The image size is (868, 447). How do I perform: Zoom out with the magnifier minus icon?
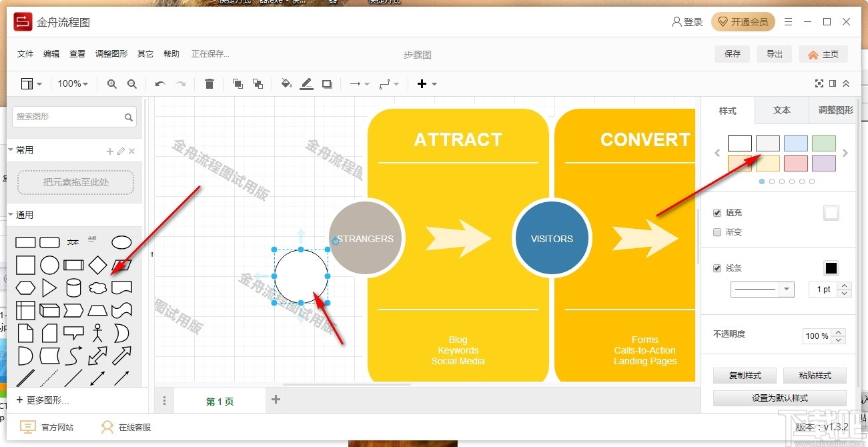[132, 84]
